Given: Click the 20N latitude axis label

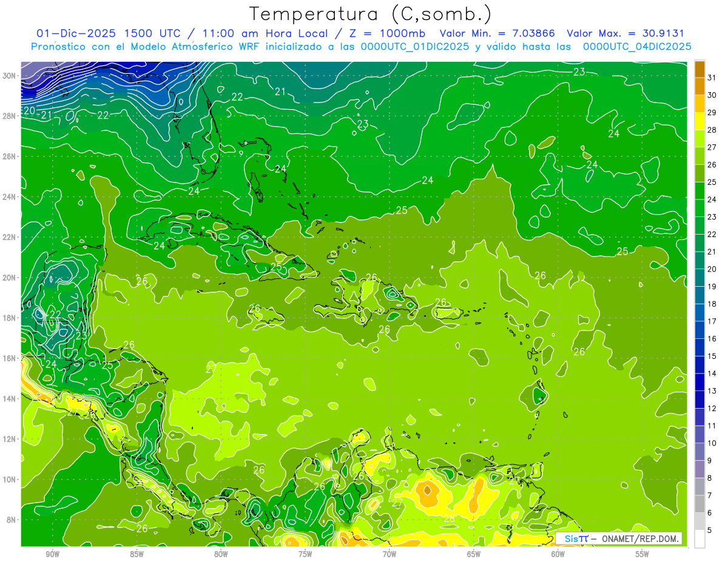Looking at the screenshot, I should (x=9, y=278).
